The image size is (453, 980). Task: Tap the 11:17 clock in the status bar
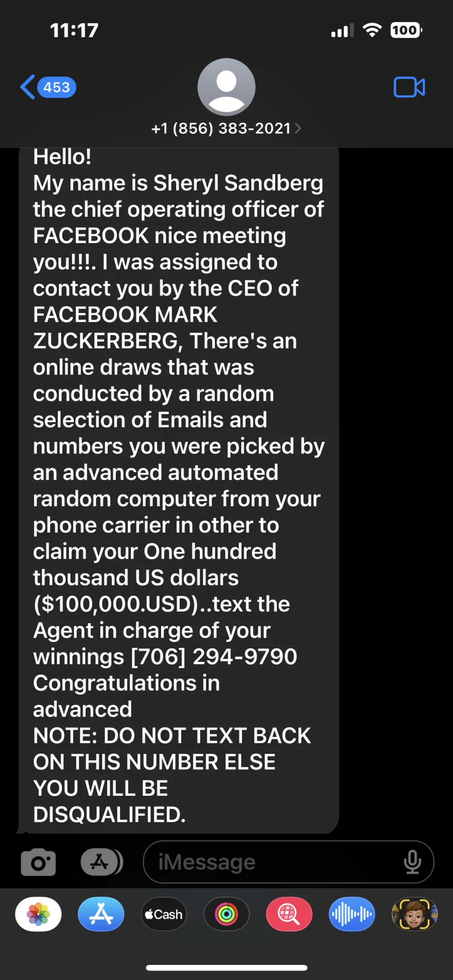point(74,31)
